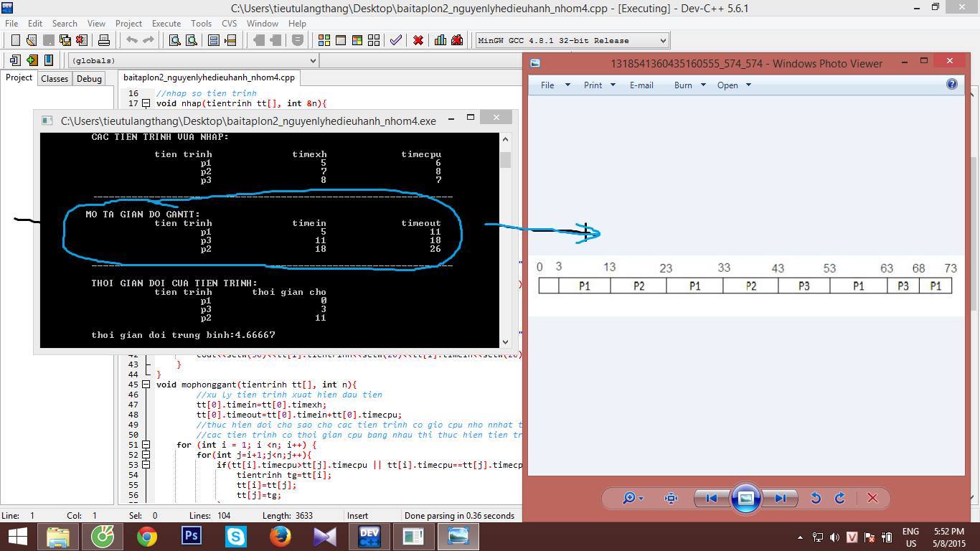Fit photo to actual size icon
The width and height of the screenshot is (980, 551).
point(671,498)
